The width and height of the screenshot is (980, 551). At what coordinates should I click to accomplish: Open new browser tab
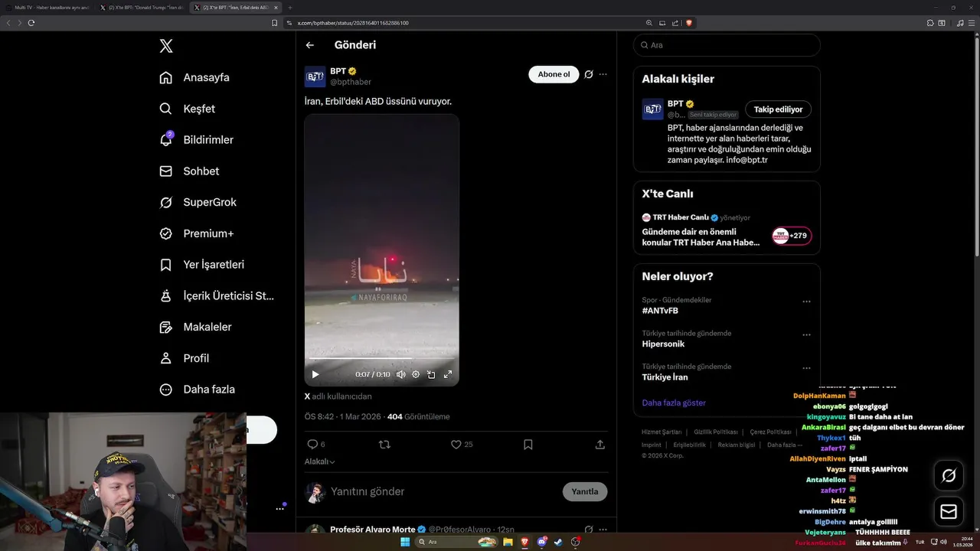(x=290, y=8)
